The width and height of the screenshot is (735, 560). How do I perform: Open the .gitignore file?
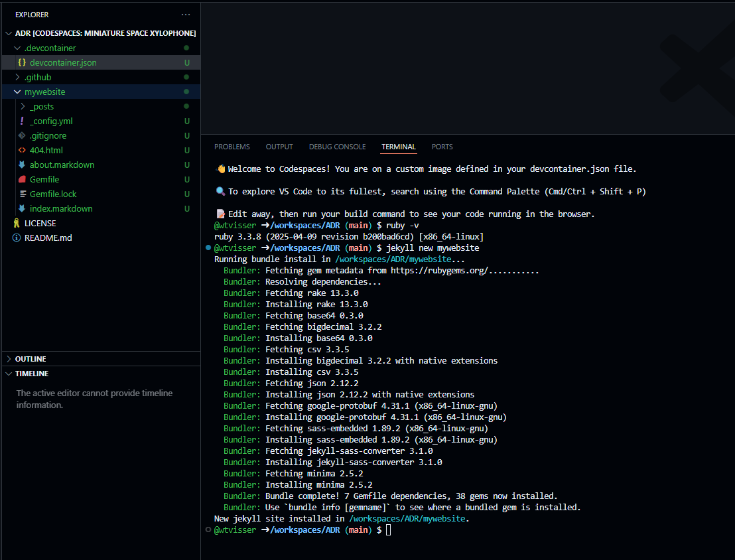coord(48,135)
